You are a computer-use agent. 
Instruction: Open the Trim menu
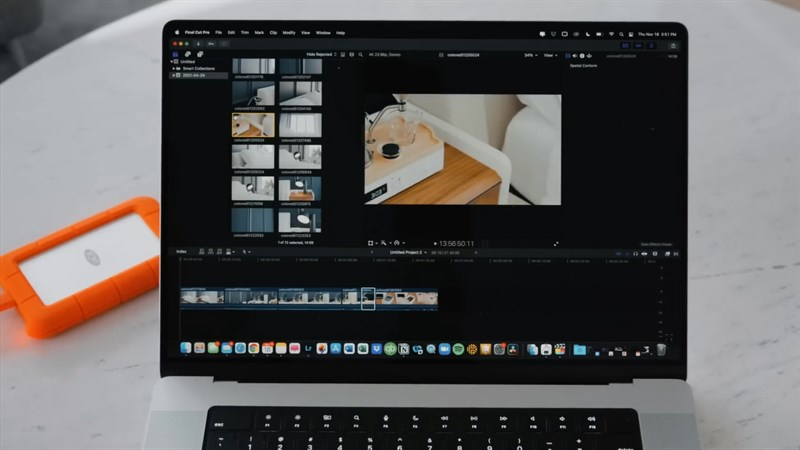[x=245, y=33]
